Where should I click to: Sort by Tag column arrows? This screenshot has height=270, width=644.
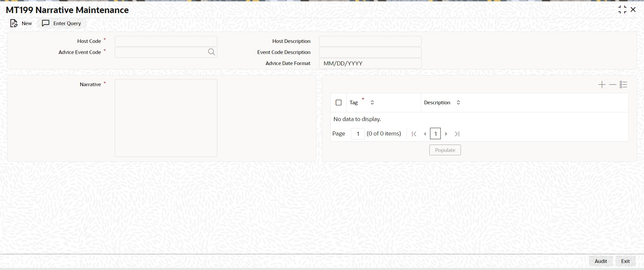(372, 103)
